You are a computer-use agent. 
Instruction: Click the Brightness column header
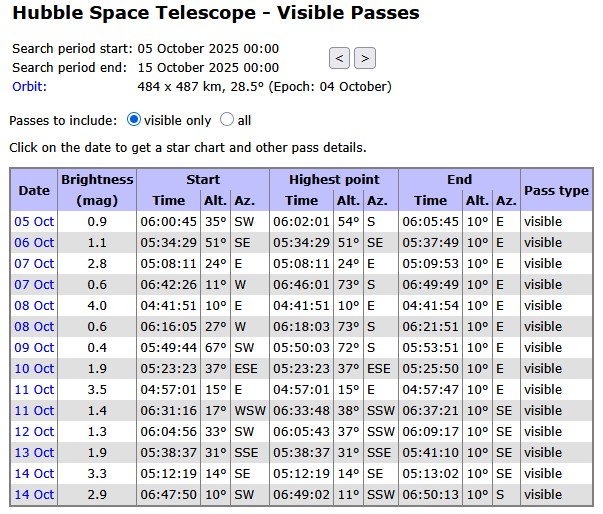97,180
